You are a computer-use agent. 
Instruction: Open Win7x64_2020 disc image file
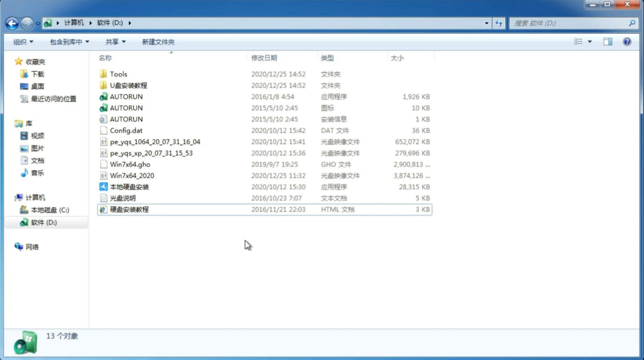132,175
